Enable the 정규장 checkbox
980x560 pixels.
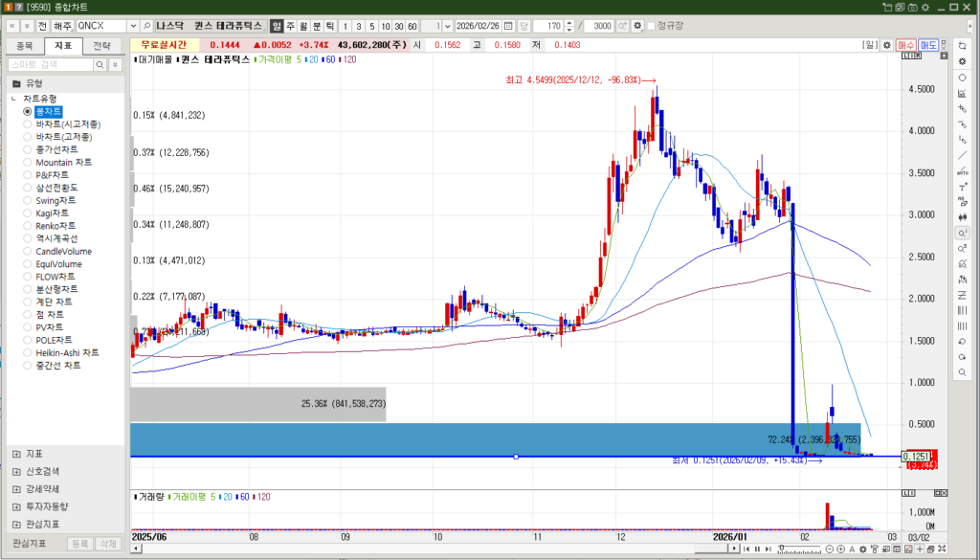pos(652,26)
